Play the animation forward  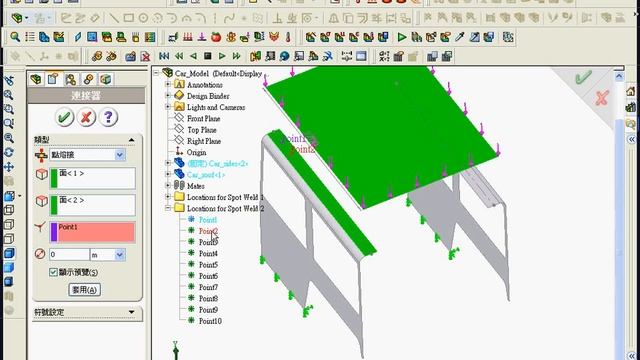(x=222, y=56)
